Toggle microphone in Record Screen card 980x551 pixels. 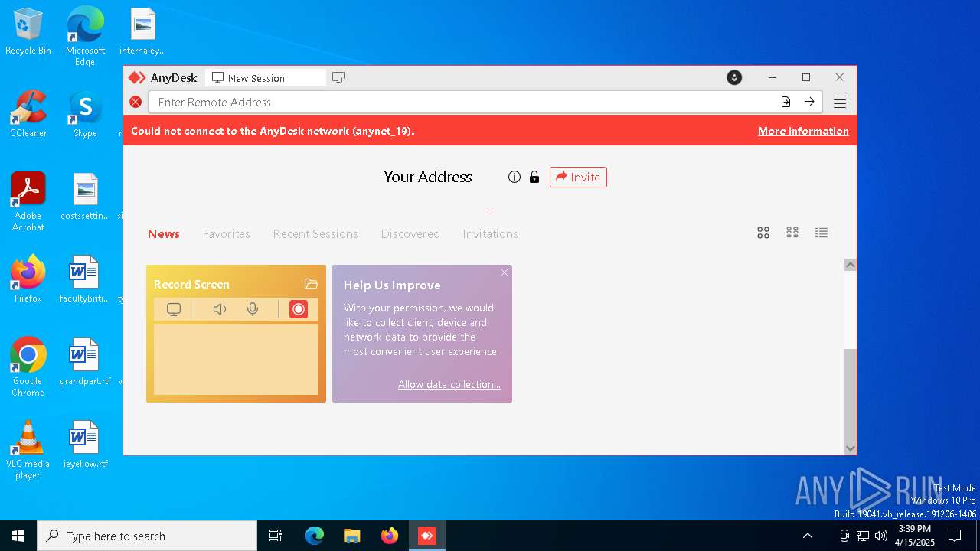(x=253, y=309)
